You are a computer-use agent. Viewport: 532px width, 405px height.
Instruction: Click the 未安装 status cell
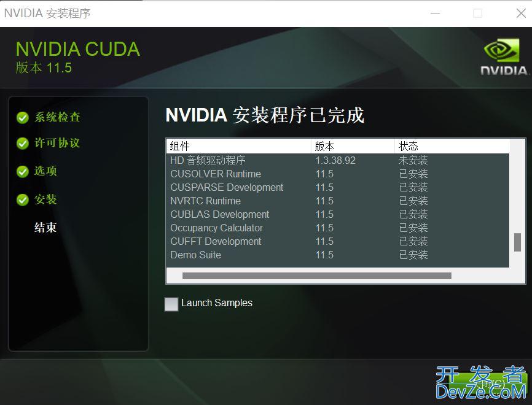[x=413, y=160]
